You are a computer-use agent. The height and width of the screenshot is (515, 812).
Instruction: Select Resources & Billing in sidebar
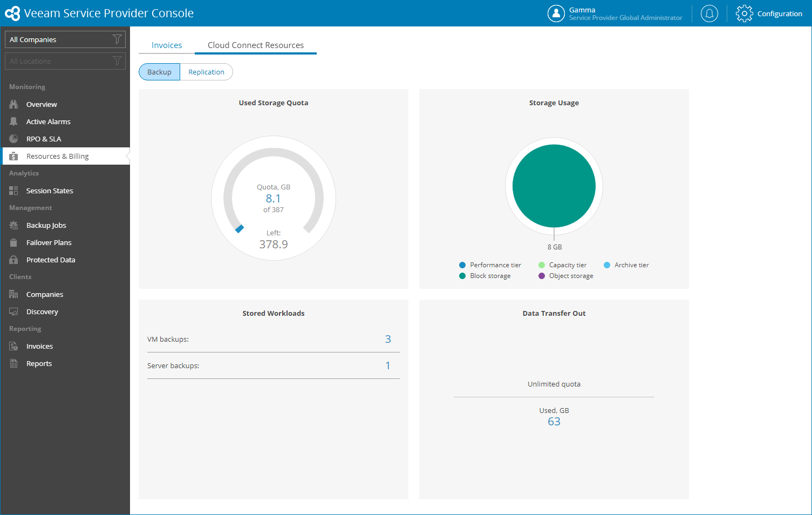65,156
